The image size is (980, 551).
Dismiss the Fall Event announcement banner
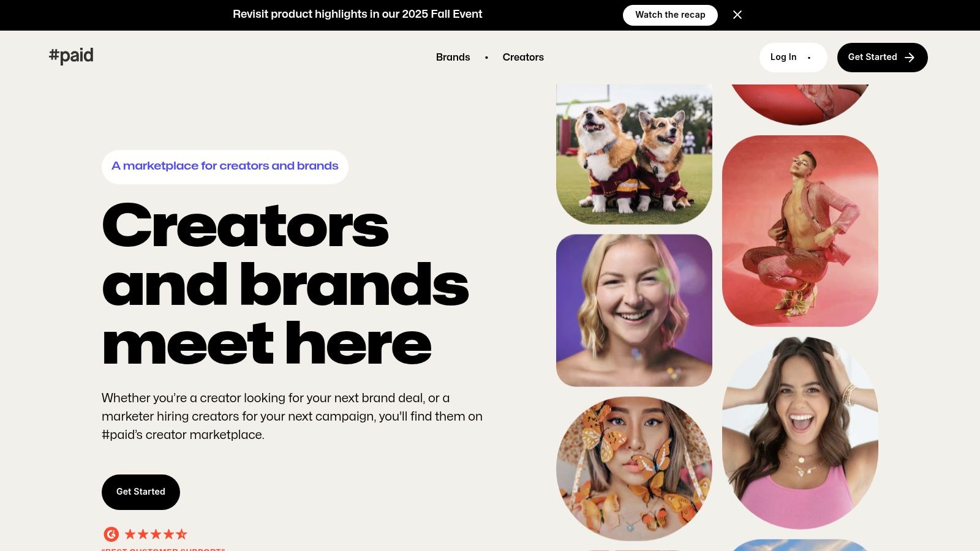pyautogui.click(x=737, y=15)
